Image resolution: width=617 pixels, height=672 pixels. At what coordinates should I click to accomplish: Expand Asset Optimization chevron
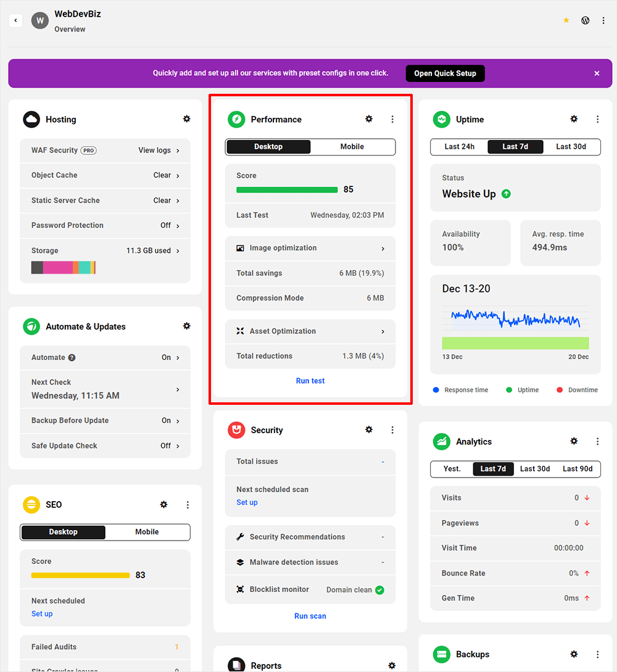[383, 332]
